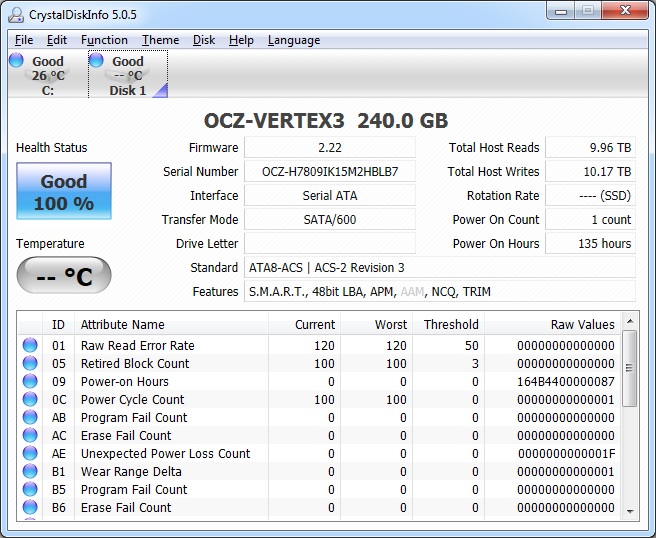The width and height of the screenshot is (656, 538).
Task: Click the ID column header
Action: point(59,325)
